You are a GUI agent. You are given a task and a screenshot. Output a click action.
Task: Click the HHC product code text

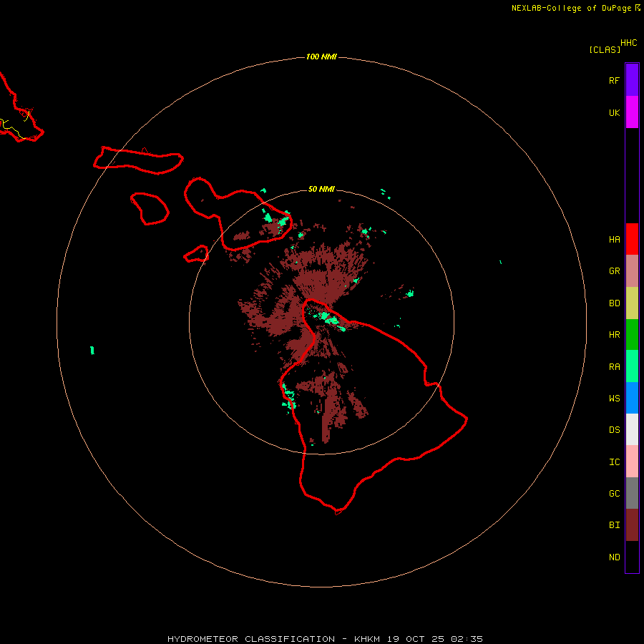pos(629,43)
